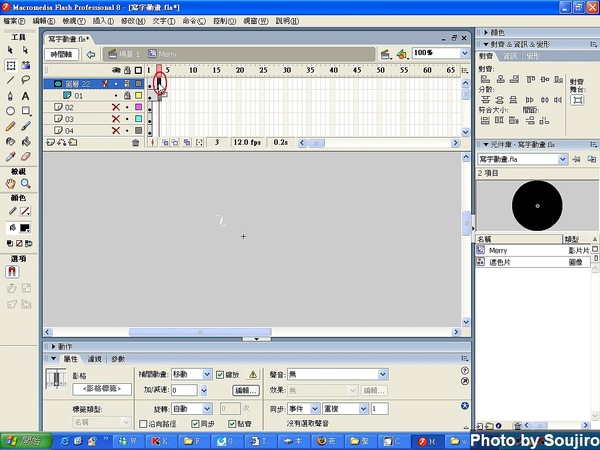Toggle the 同步 checkbox in properties
Image resolution: width=600 pixels, height=450 pixels.
[x=194, y=424]
